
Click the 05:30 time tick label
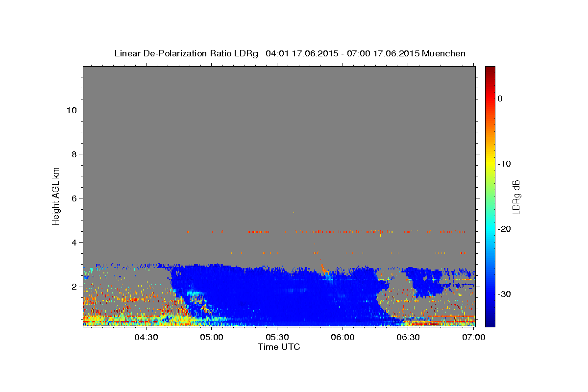point(277,338)
